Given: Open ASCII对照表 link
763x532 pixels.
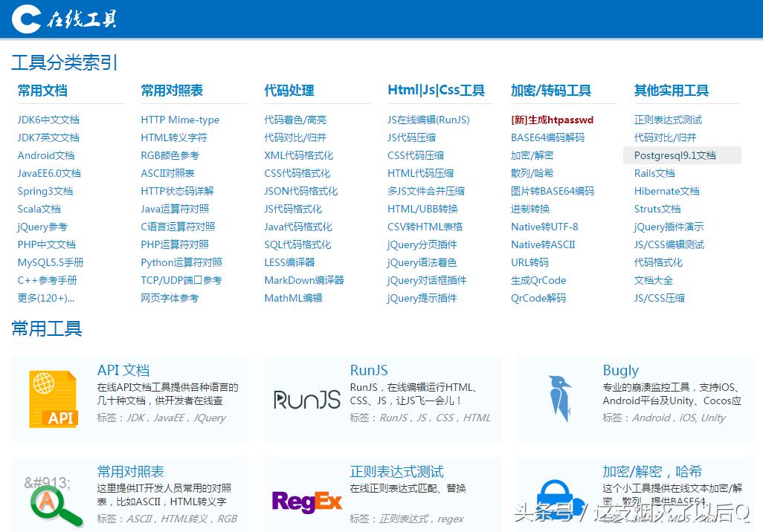Looking at the screenshot, I should pos(167,173).
